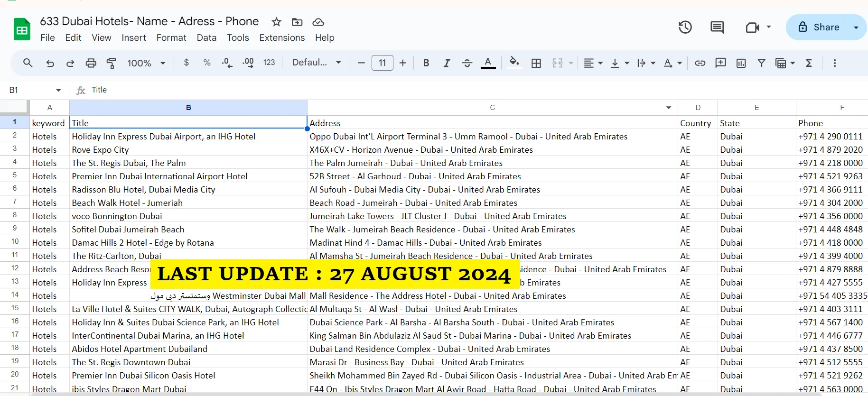Rename the 633 Dubai Hotels document title
The width and height of the screenshot is (868, 396).
[x=149, y=21]
